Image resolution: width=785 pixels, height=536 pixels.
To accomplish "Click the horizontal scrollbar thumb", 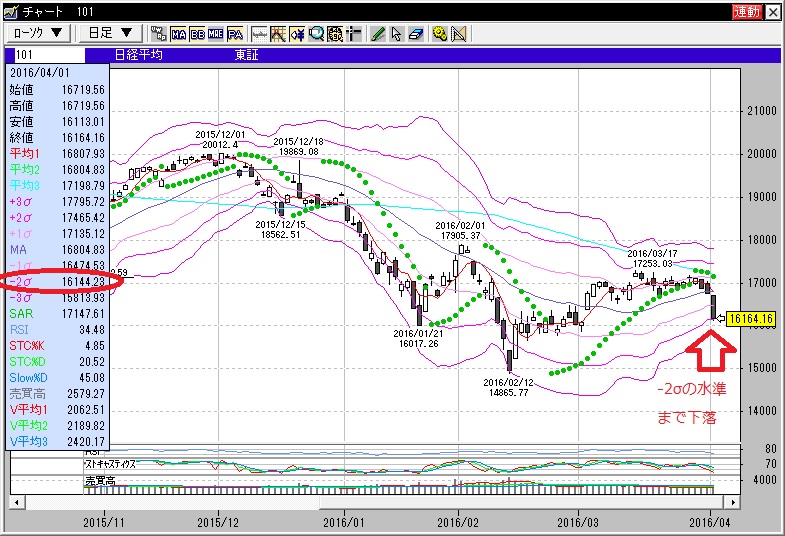I will pyautogui.click(x=523, y=502).
